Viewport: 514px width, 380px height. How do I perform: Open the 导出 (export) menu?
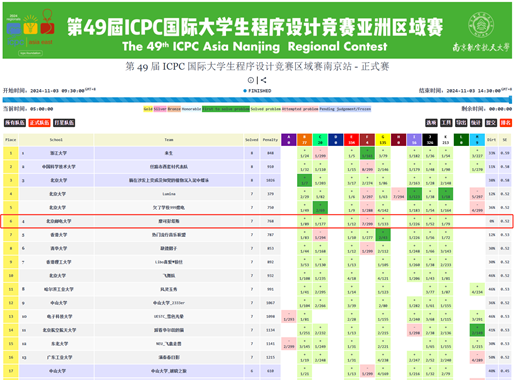click(x=461, y=123)
